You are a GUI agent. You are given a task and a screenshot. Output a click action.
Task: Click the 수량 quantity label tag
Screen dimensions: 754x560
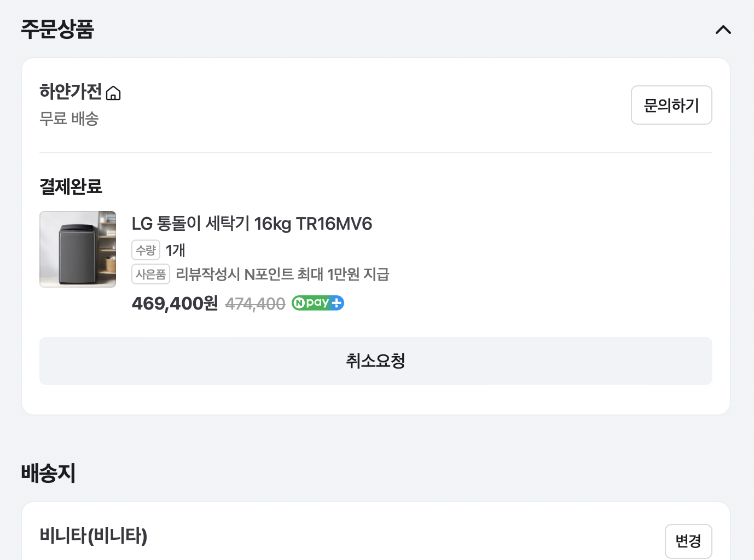coord(145,250)
